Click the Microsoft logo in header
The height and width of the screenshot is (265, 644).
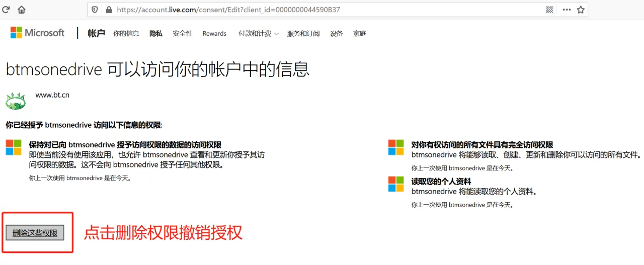pyautogui.click(x=38, y=33)
